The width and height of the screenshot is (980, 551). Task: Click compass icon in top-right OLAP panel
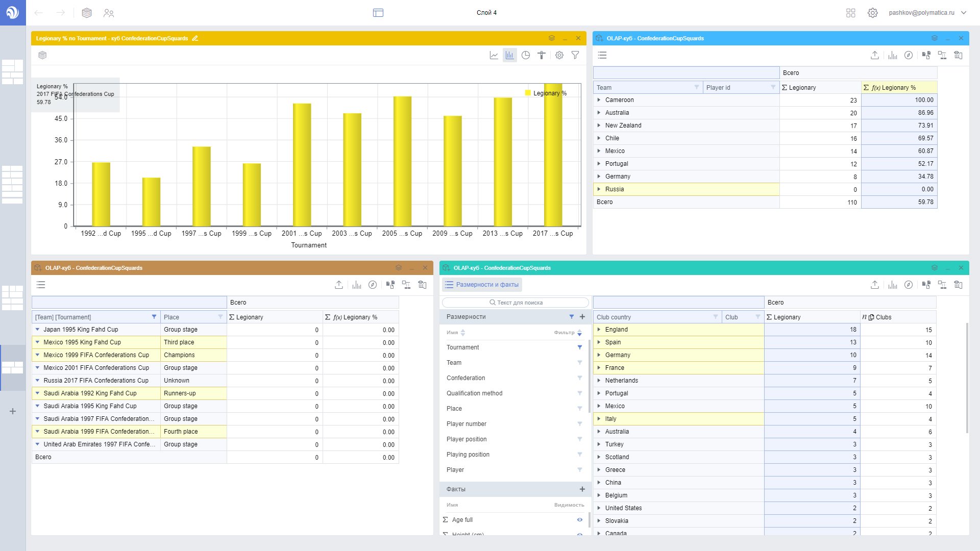pyautogui.click(x=909, y=55)
